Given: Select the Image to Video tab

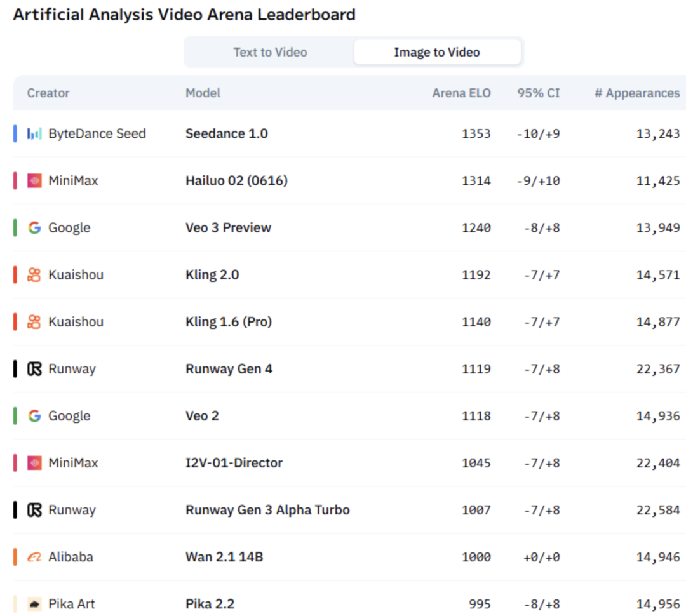Looking at the screenshot, I should tap(437, 52).
